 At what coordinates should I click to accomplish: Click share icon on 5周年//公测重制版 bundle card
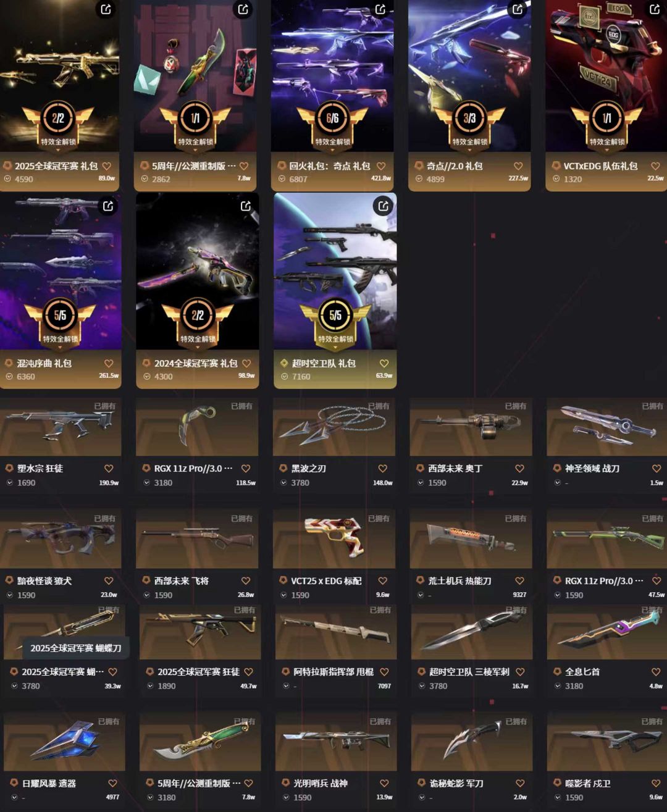coord(243,9)
